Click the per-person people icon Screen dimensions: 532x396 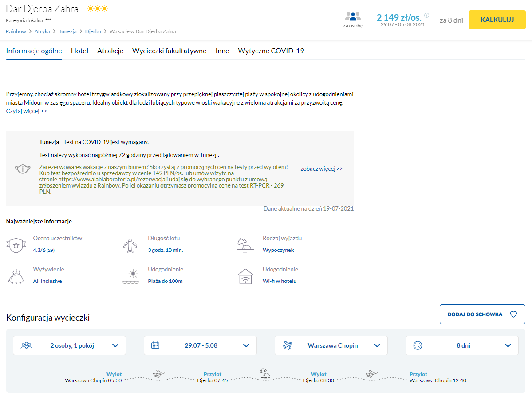(x=353, y=16)
